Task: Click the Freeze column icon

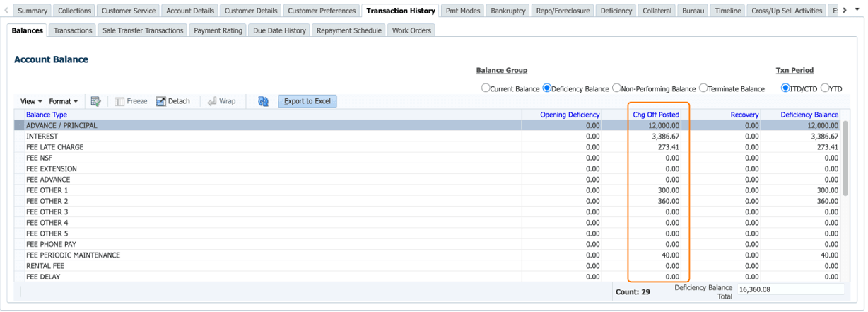Action: click(x=120, y=101)
